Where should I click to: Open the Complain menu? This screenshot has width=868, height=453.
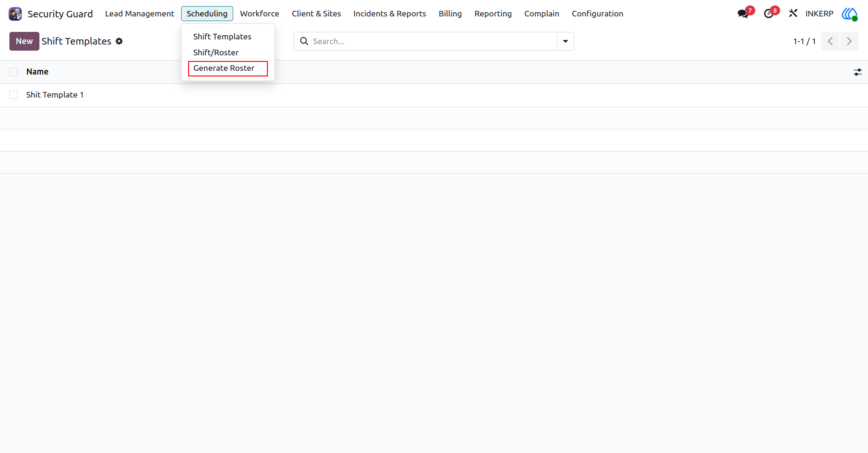coord(542,14)
